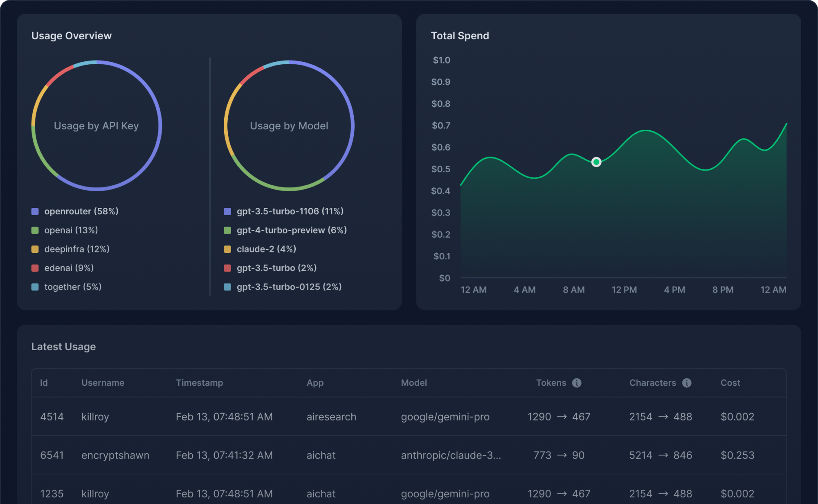818x504 pixels.
Task: Click the 'claude-2 (4%)' legend label
Action: tap(266, 249)
